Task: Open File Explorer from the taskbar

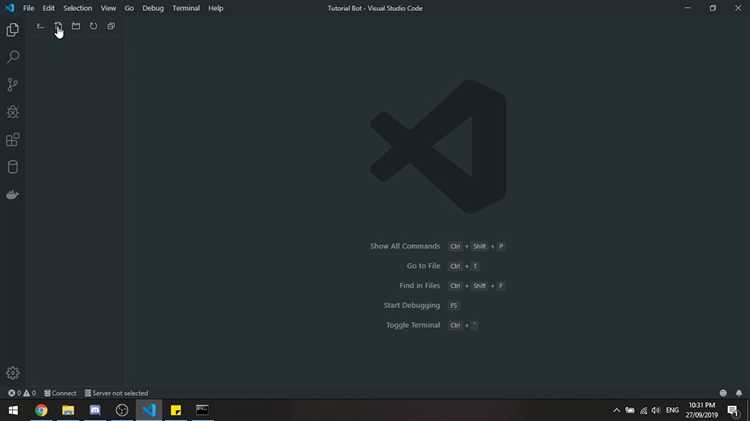Action: 68,410
